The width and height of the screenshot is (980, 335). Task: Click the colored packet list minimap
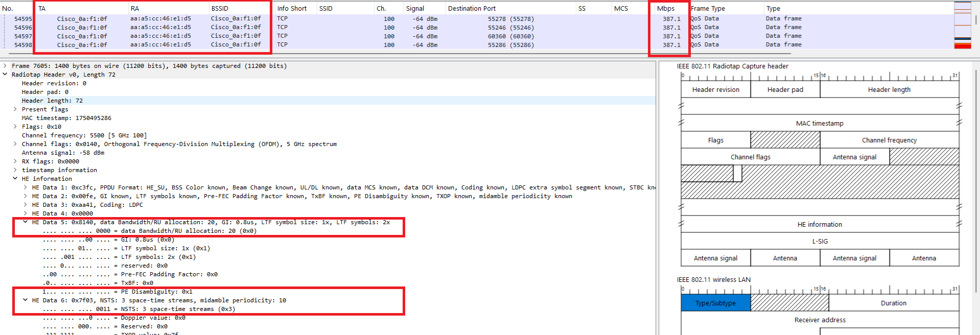(x=962, y=26)
